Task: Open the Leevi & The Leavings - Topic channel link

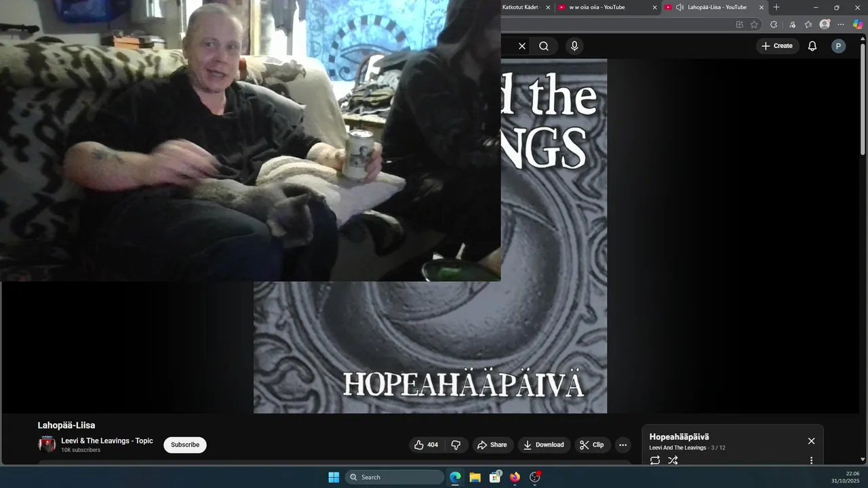Action: click(x=107, y=441)
